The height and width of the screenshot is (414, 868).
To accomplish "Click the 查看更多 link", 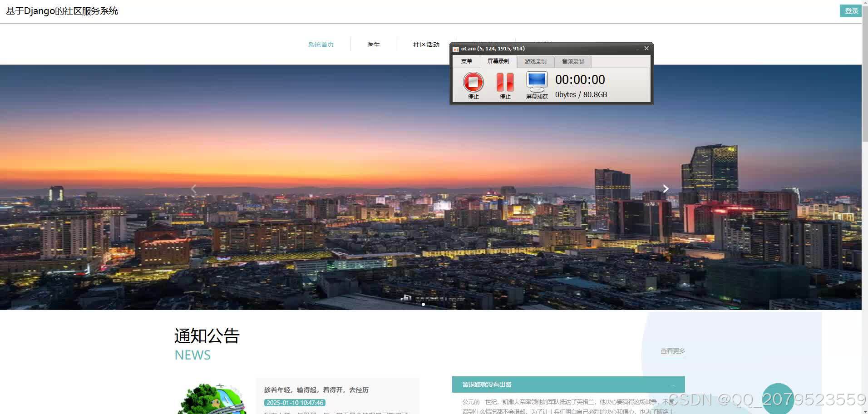I will click(673, 351).
